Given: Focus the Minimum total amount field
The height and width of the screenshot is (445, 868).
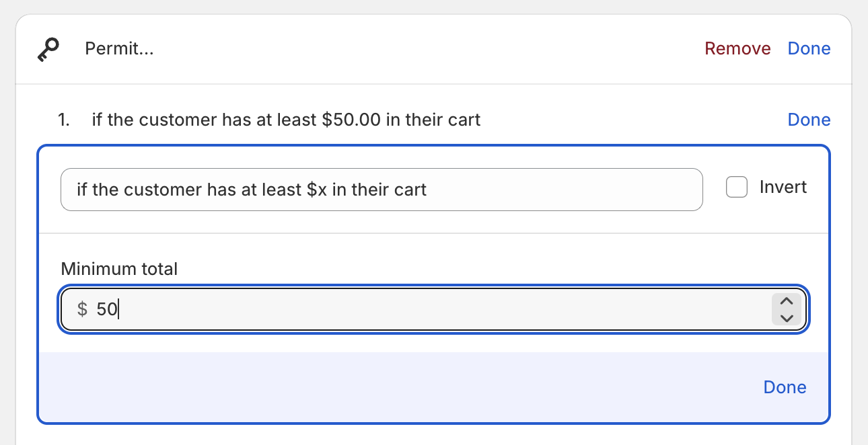Looking at the screenshot, I should click(x=434, y=309).
